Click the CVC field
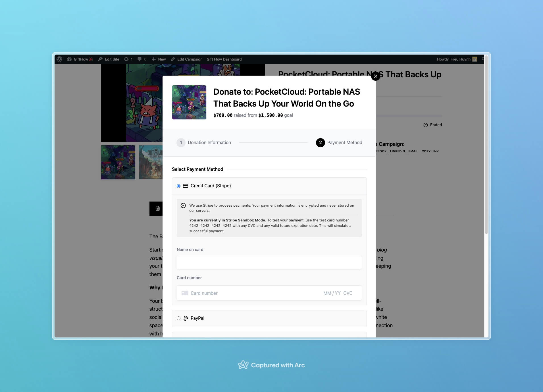This screenshot has width=543, height=392. coord(348,293)
